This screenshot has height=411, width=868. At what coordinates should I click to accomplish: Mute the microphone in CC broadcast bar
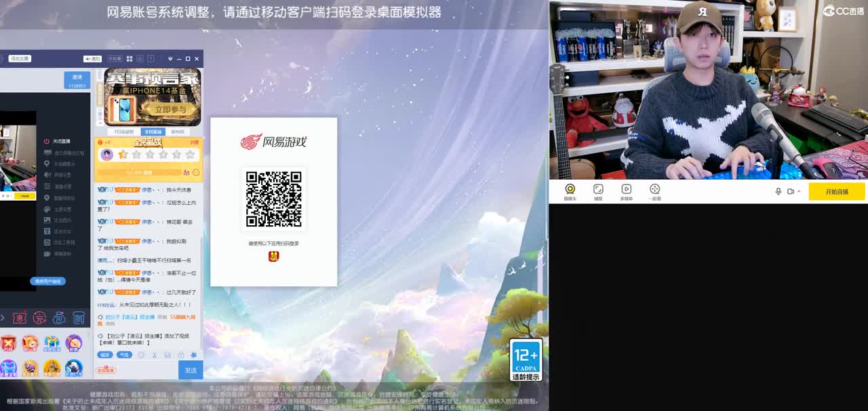778,191
